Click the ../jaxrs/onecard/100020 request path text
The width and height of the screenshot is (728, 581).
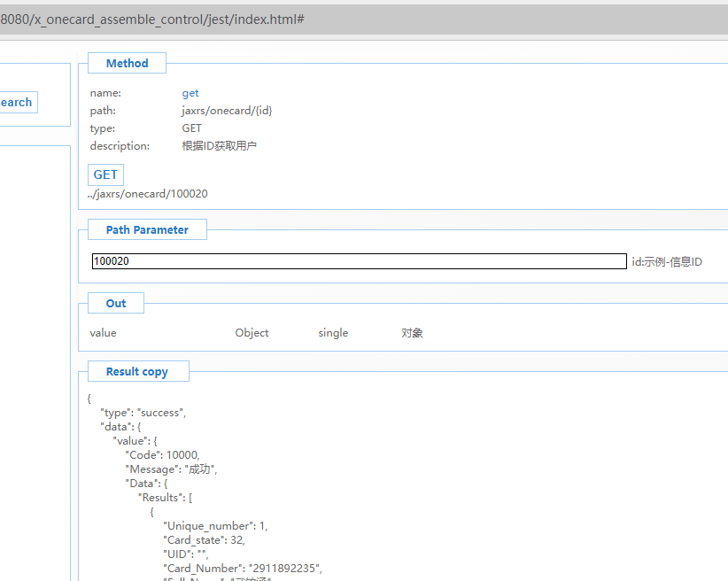148,193
